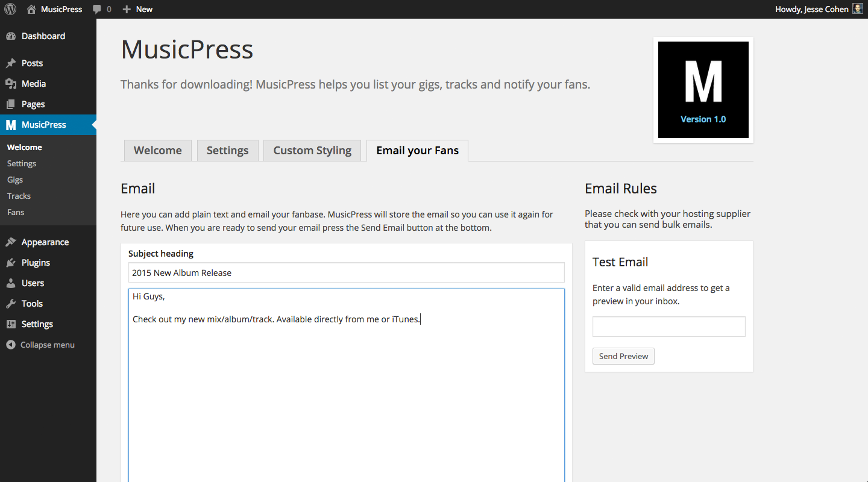Open the comments bubble icon

97,10
